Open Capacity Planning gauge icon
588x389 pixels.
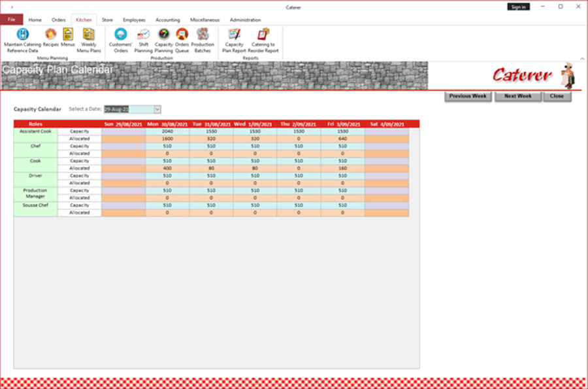pos(163,41)
